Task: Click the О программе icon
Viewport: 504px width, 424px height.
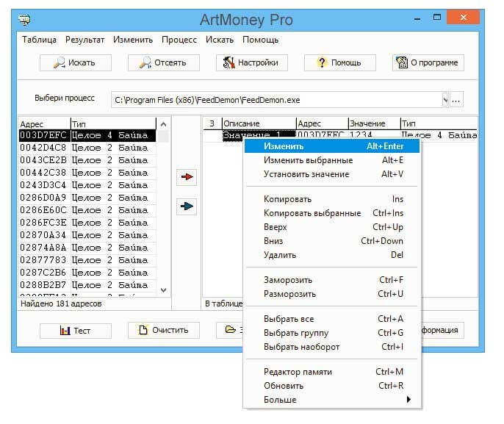Action: (x=402, y=62)
